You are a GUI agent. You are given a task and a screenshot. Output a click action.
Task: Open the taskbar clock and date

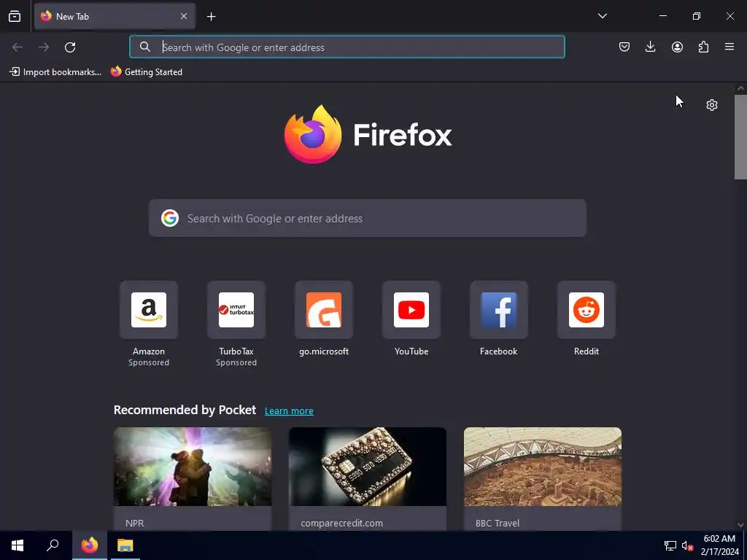[719, 545]
